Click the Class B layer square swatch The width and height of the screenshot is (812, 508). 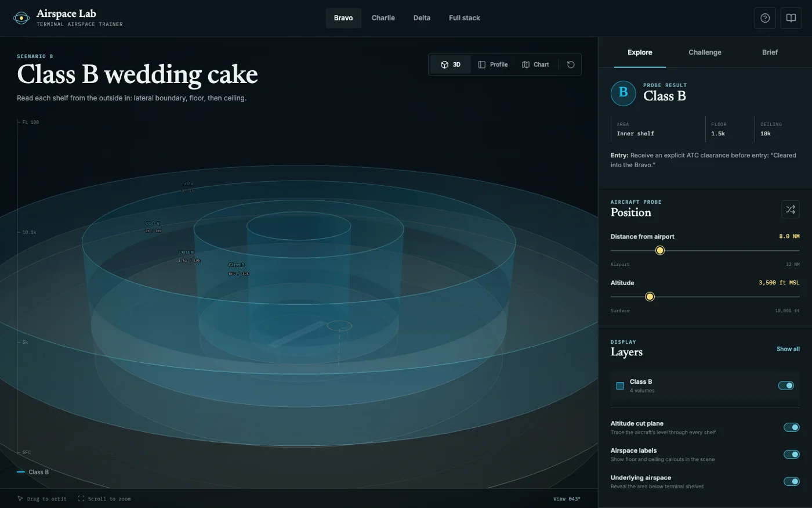pyautogui.click(x=620, y=385)
